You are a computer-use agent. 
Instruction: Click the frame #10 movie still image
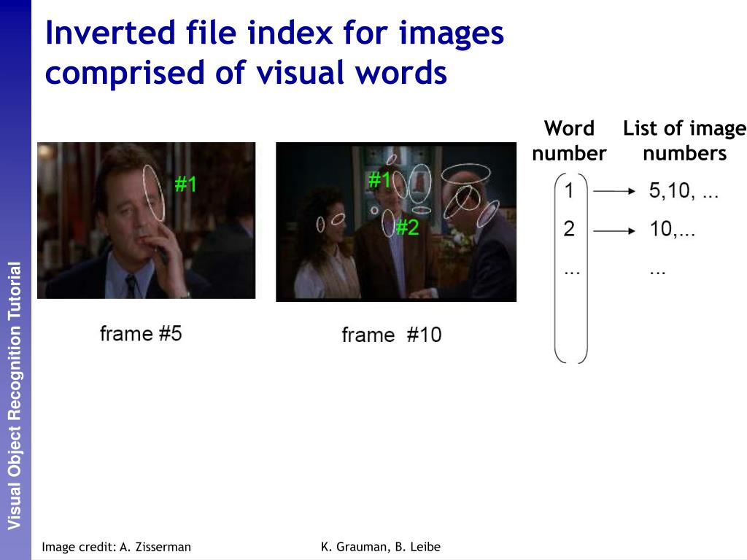[396, 222]
